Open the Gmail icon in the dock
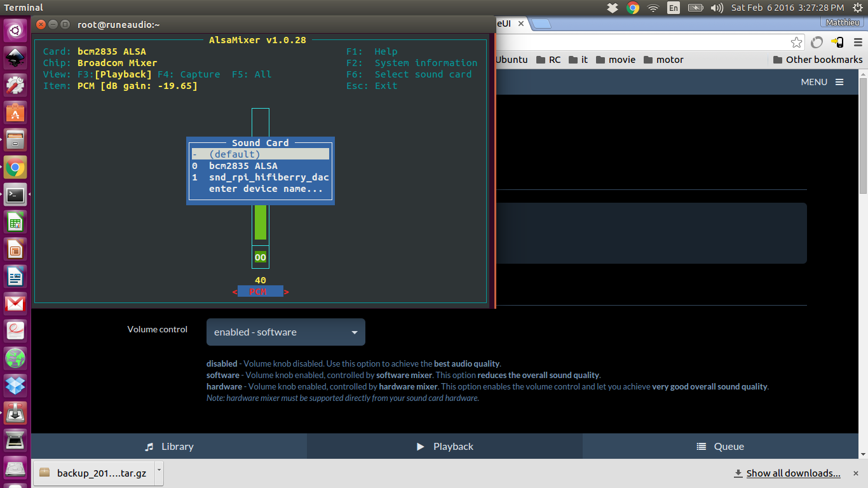This screenshot has height=488, width=868. tap(15, 304)
